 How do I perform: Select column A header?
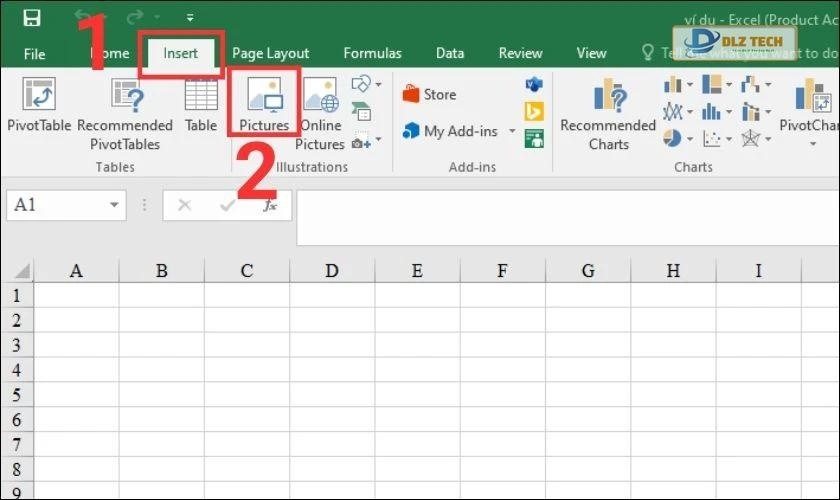[x=76, y=271]
